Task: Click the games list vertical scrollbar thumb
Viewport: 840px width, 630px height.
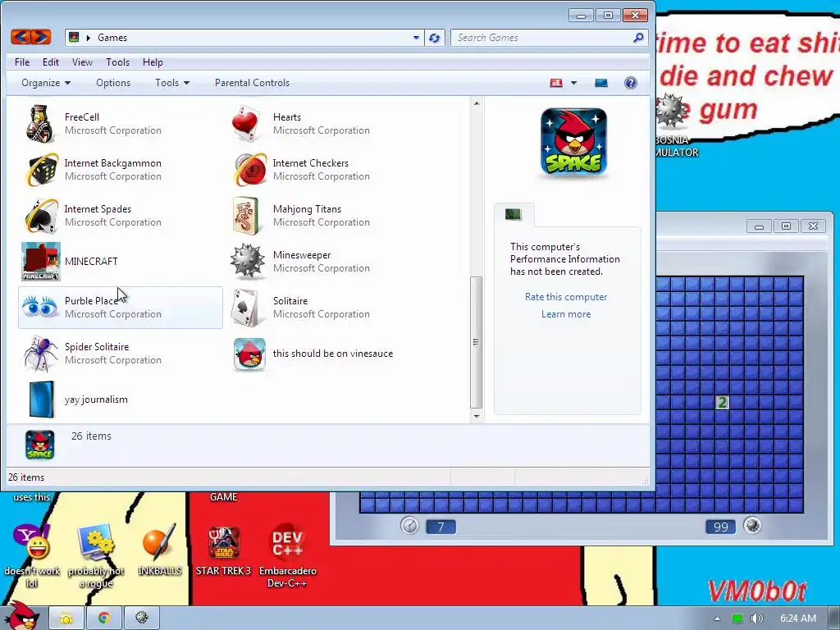Action: click(x=476, y=342)
